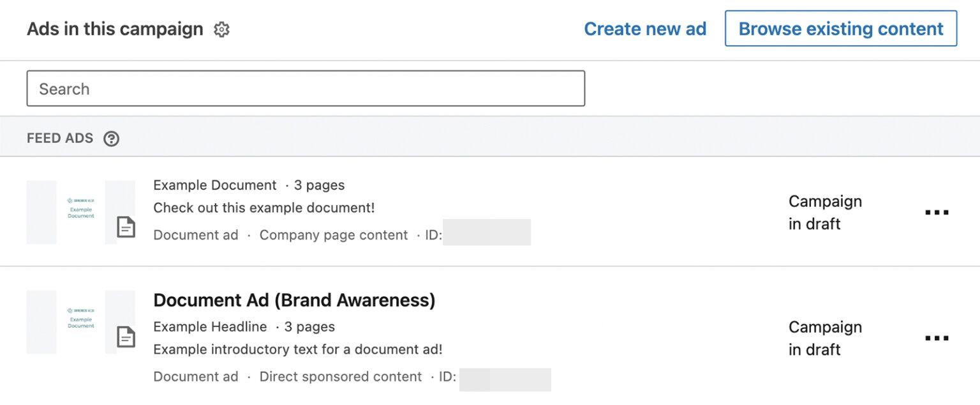Switch to the FEED ADS section header
The height and width of the screenshot is (405, 980).
point(59,138)
